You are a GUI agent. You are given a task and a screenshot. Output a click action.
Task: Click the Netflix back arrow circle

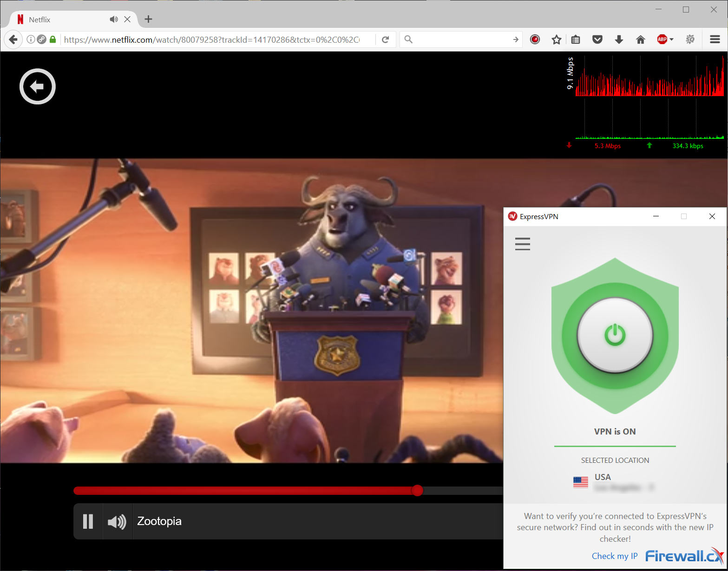coord(38,86)
